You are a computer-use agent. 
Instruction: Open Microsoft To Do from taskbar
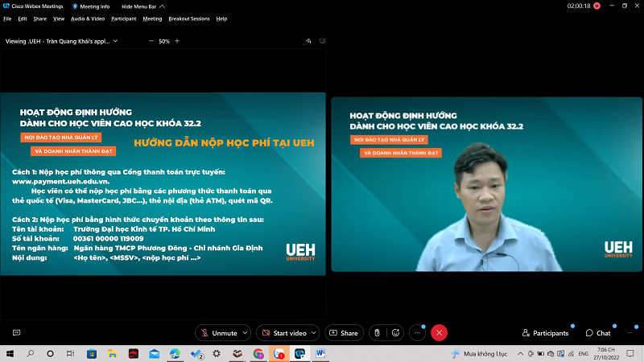tap(196, 354)
